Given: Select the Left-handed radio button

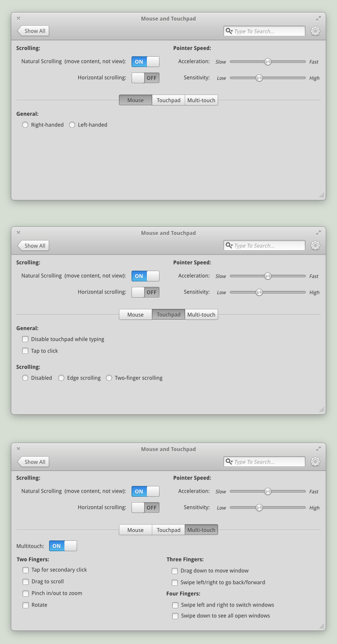Looking at the screenshot, I should [x=72, y=125].
